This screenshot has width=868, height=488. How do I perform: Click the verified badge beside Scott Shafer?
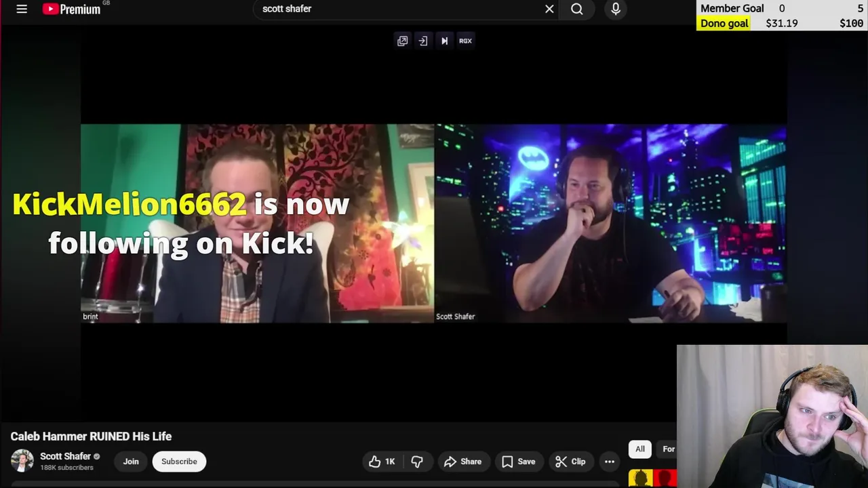point(96,456)
